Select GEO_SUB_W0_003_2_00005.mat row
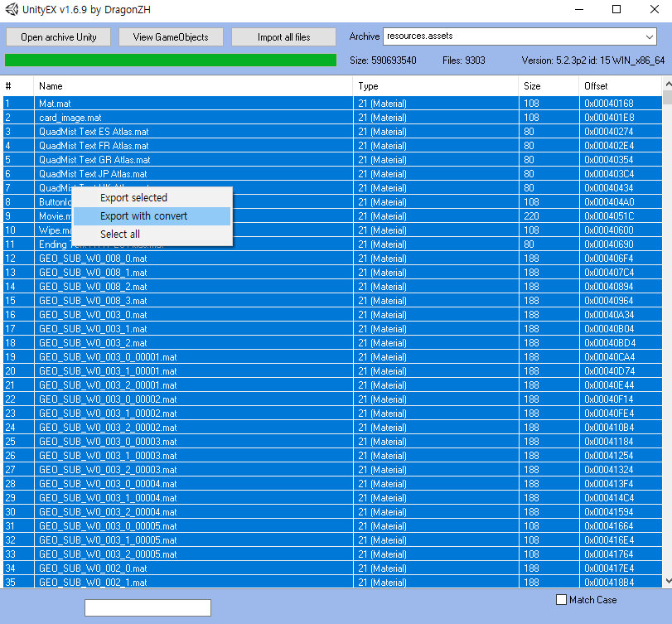 tap(332, 554)
